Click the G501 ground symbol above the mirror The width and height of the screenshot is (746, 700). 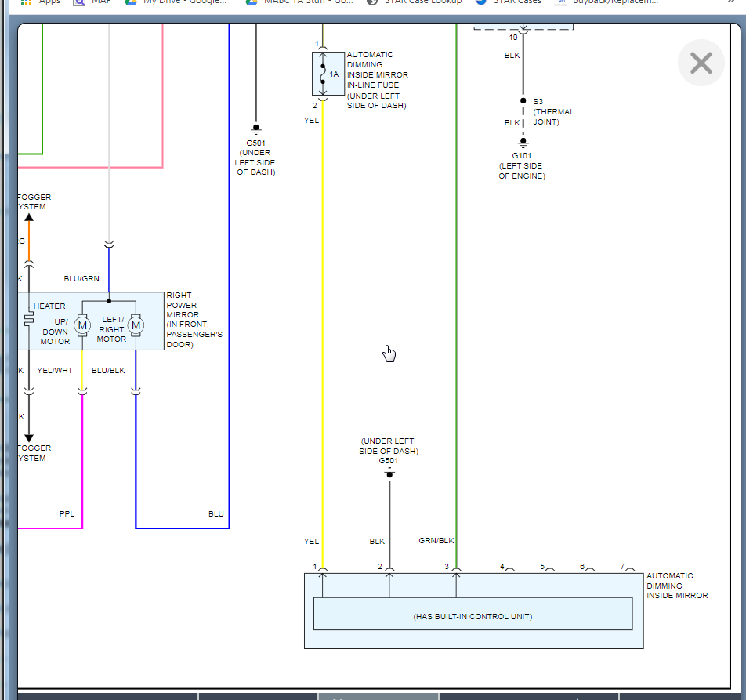pos(389,473)
